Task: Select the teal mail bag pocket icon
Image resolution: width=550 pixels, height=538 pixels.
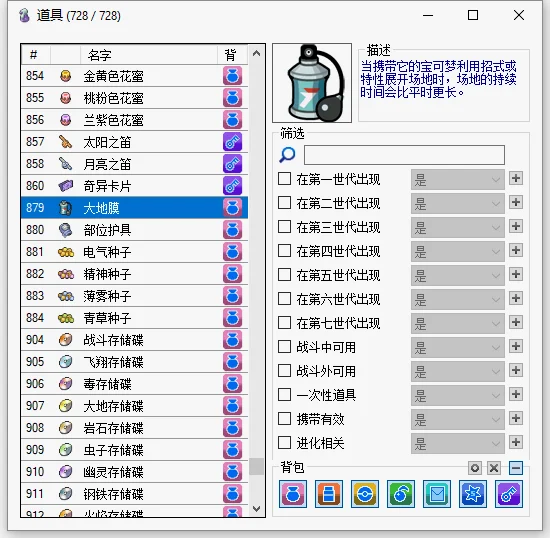Action: [x=437, y=494]
